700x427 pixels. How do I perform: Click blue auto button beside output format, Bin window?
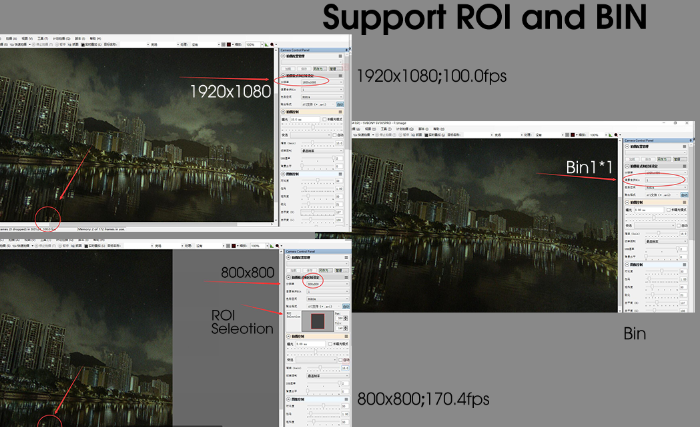point(684,195)
